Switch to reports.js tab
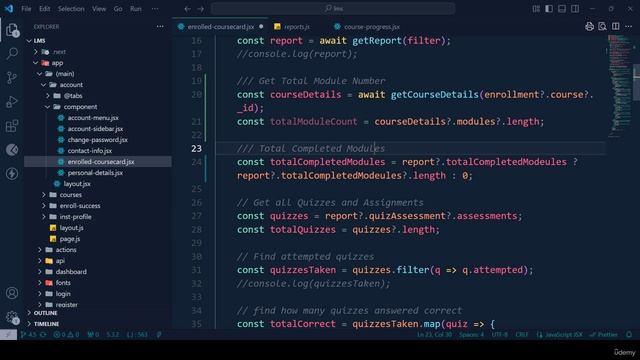 (297, 27)
